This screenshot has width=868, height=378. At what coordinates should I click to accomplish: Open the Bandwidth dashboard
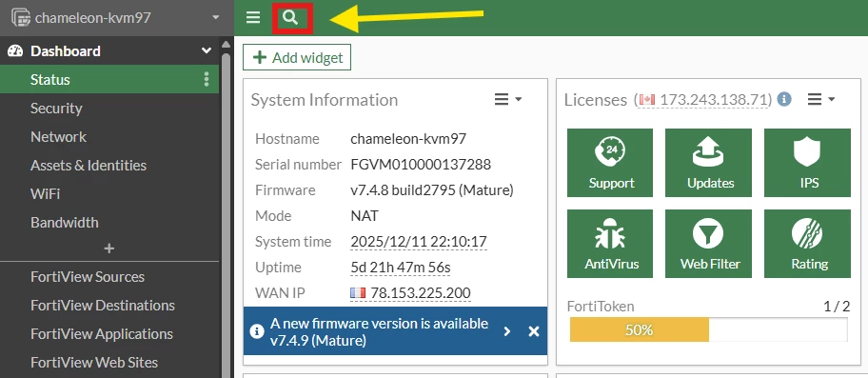109,223
